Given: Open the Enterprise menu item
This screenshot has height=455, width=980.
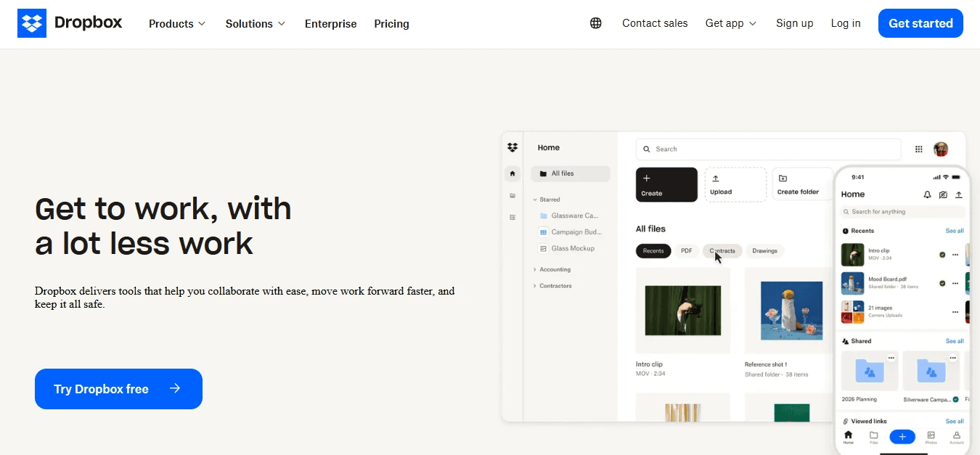Looking at the screenshot, I should point(330,23).
